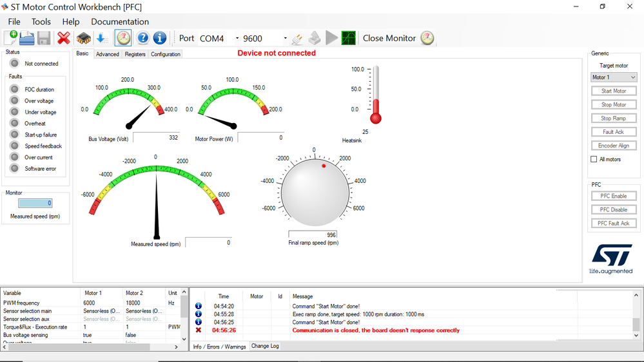Open the Documentation menu
This screenshot has height=362, width=644.
tap(120, 22)
